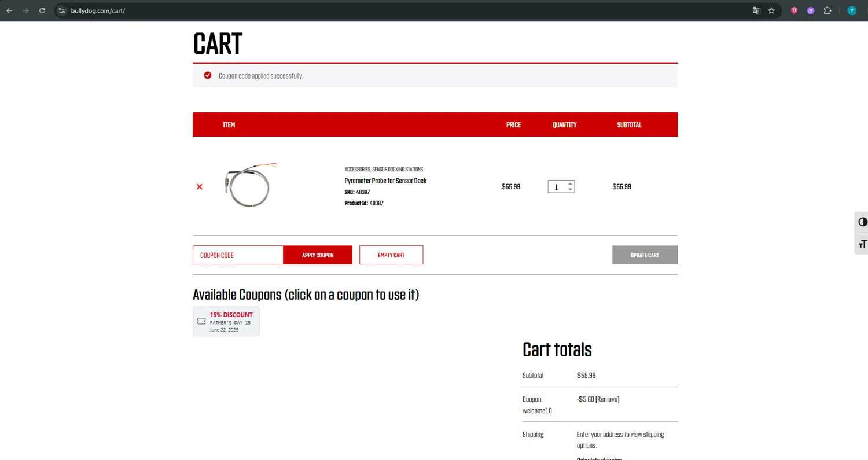The image size is (868, 460).
Task: Click the Cart totals heading
Action: tap(557, 349)
